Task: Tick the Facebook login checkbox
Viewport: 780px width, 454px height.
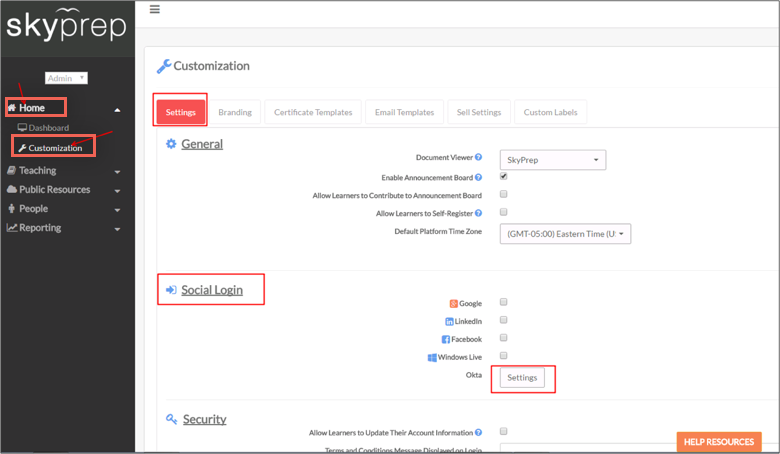Action: click(504, 338)
